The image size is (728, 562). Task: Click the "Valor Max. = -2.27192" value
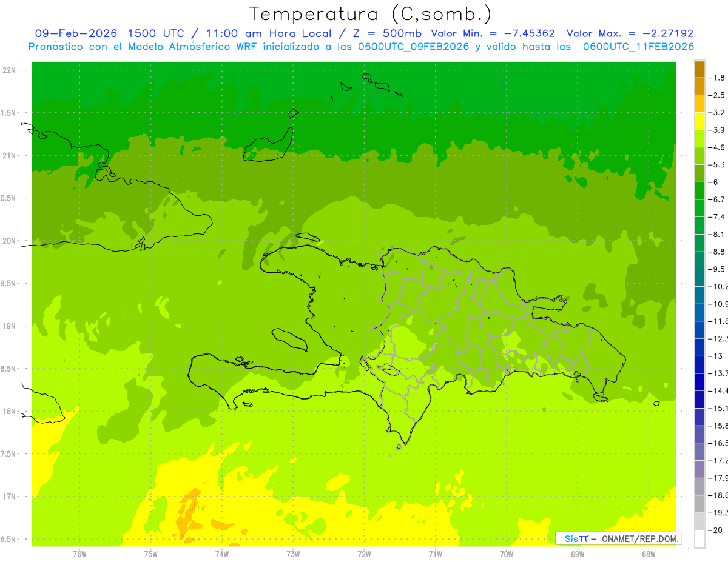pyautogui.click(x=630, y=33)
